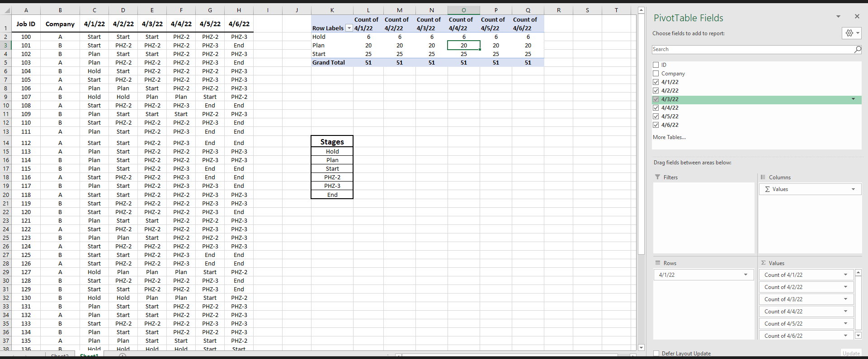Close the PivotTable Fields pane
868x359 pixels.
click(x=857, y=16)
